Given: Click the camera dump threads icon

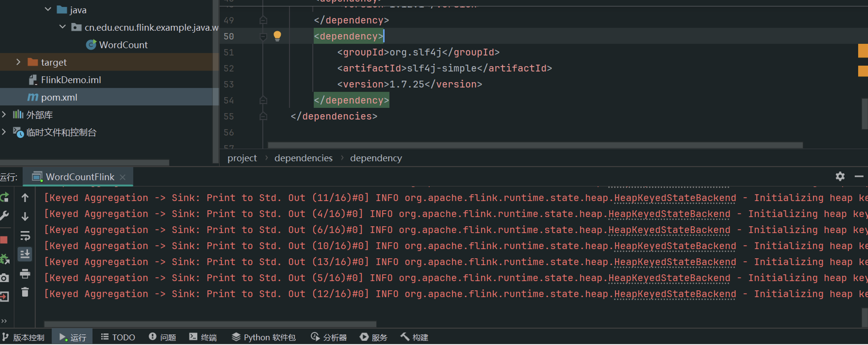Looking at the screenshot, I should point(4,278).
